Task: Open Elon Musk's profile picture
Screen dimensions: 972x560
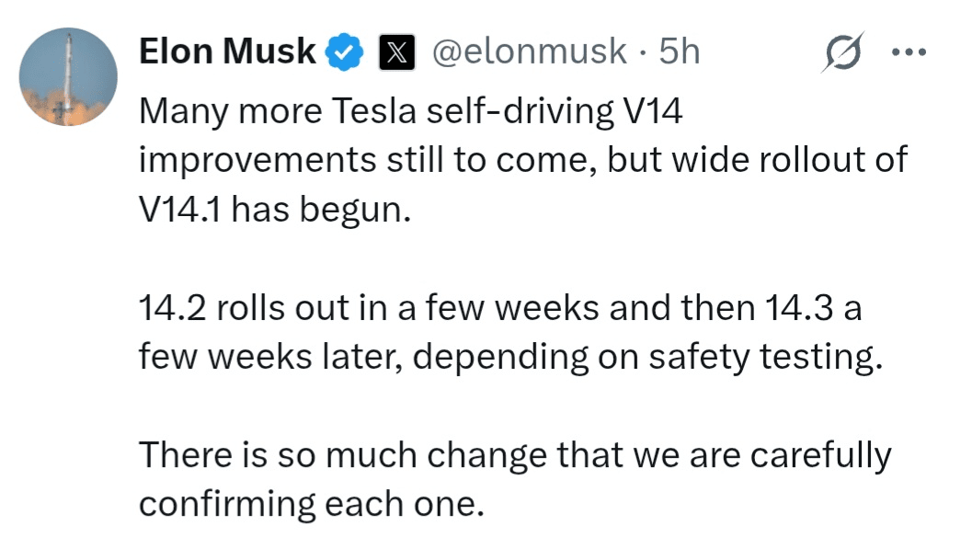Action: pos(68,76)
